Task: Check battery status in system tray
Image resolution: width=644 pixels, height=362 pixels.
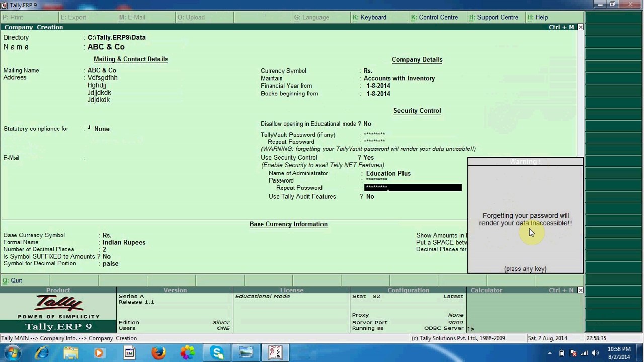Action: (x=562, y=353)
